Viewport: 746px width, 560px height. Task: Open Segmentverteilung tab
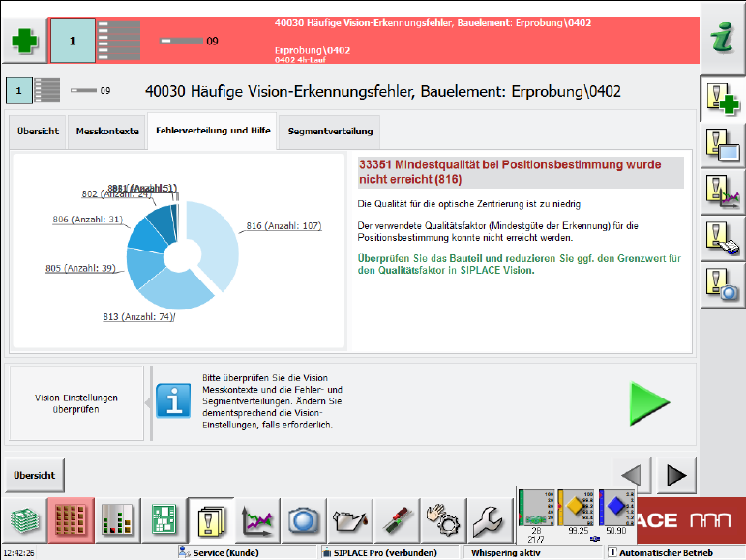click(x=330, y=132)
